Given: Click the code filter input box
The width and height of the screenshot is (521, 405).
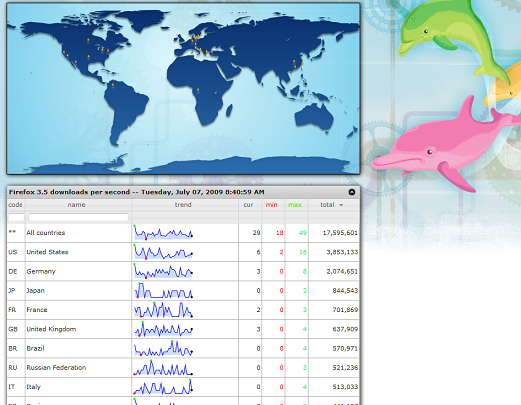Looking at the screenshot, I should tap(16, 217).
